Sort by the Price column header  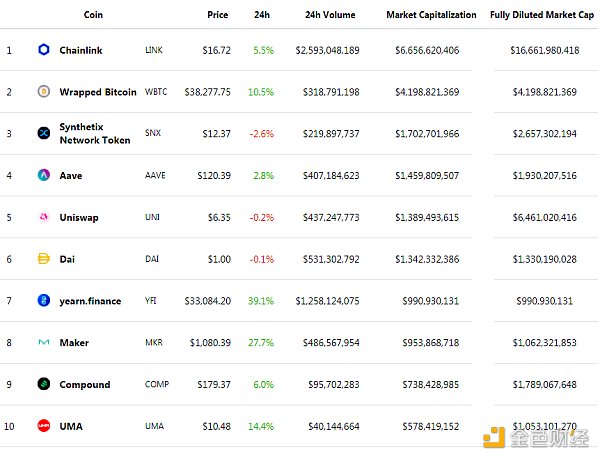(x=217, y=15)
